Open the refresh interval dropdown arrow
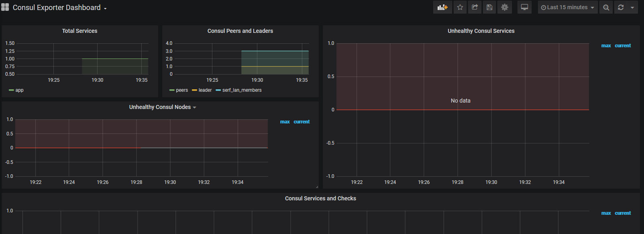The height and width of the screenshot is (234, 644). pos(632,7)
